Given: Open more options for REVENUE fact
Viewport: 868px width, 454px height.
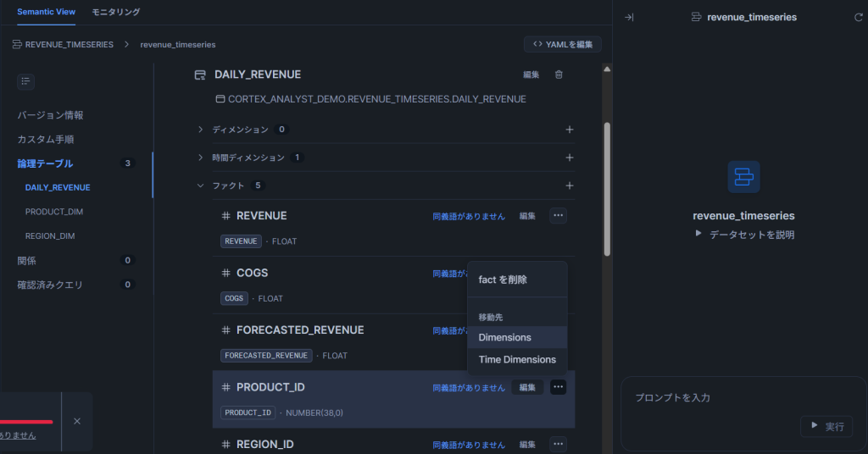Looking at the screenshot, I should click(558, 216).
